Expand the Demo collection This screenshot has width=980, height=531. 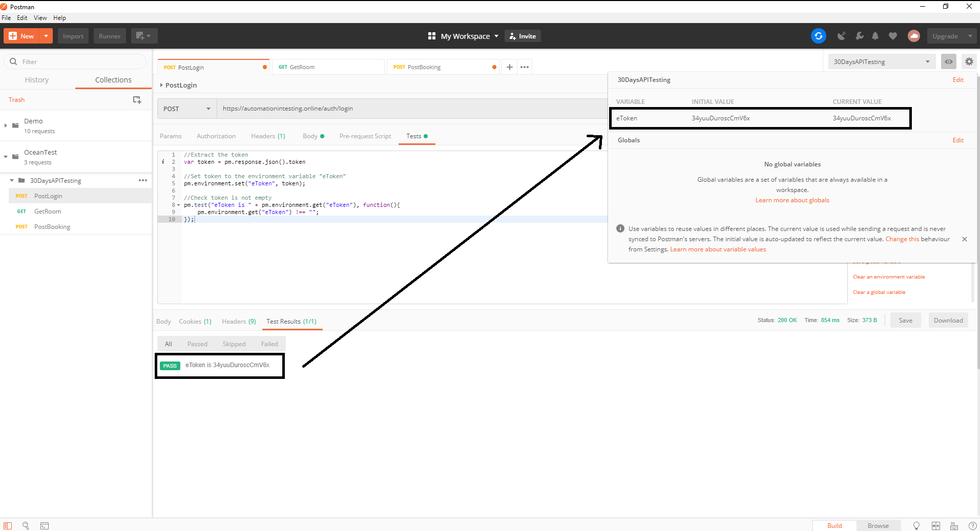click(6, 125)
